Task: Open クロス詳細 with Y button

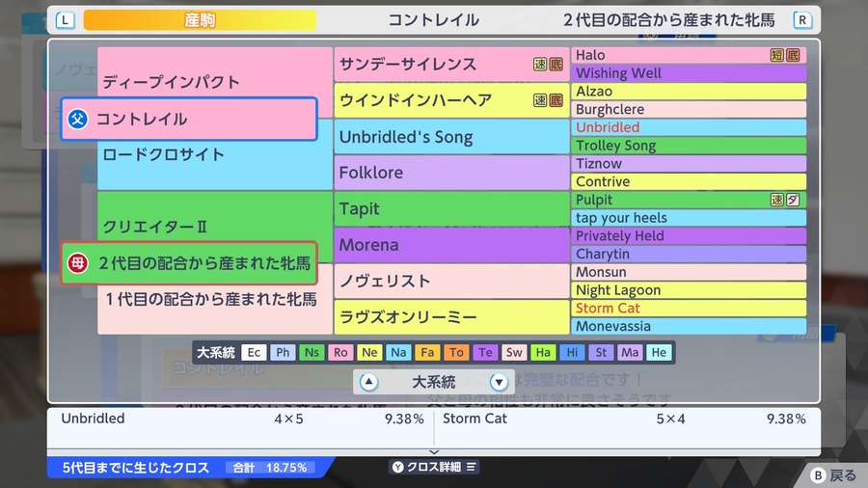Action: 435,467
